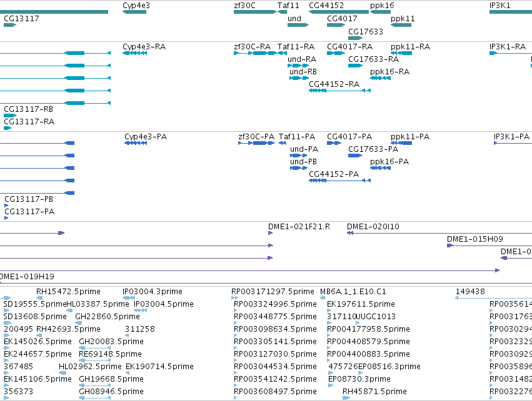532x401 pixels.
Task: Select the RP003608497.5prime EST label
Action: pos(275,391)
